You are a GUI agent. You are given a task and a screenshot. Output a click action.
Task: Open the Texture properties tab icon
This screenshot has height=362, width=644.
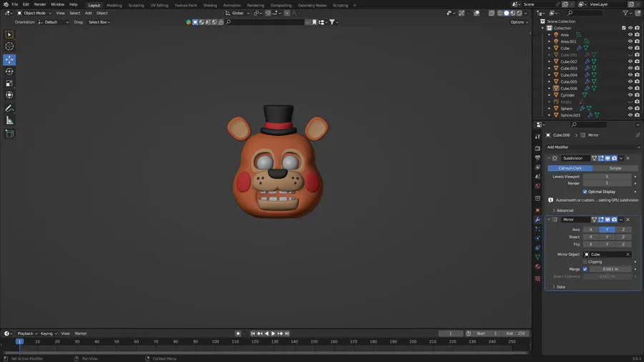click(x=537, y=279)
